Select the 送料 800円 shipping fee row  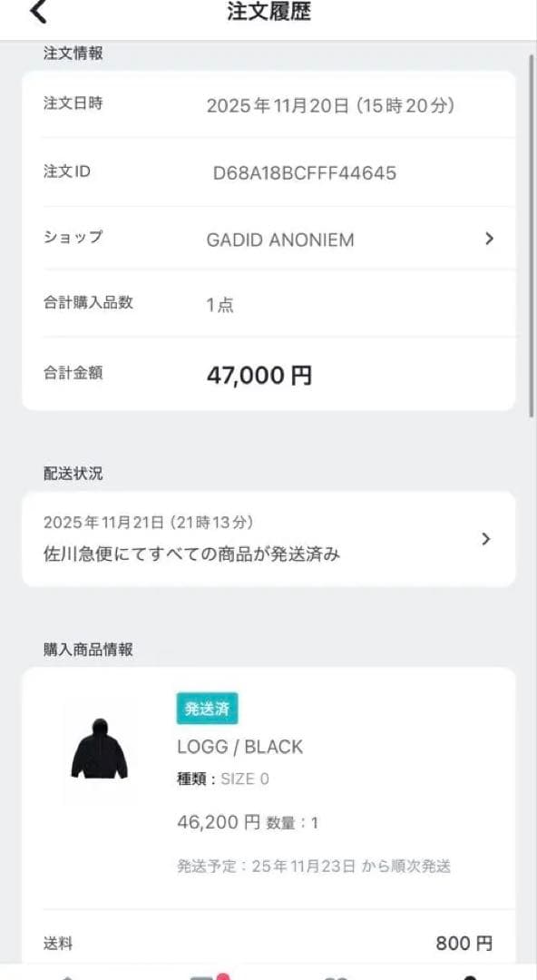click(268, 944)
